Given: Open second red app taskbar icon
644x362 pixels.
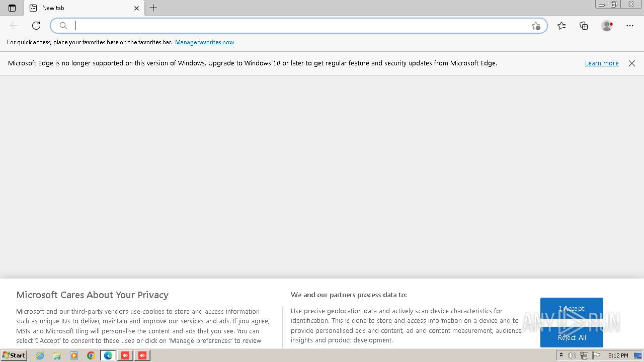Looking at the screenshot, I should point(142,355).
